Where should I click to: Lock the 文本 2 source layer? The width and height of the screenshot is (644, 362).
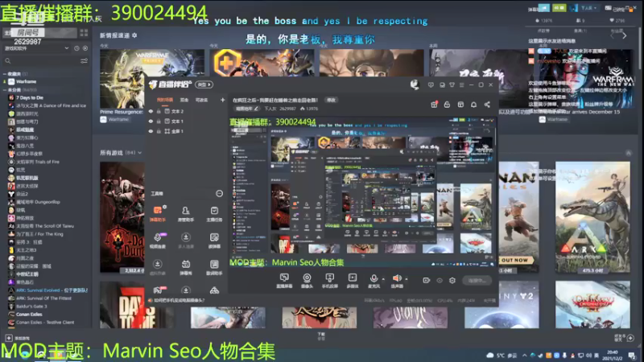159,111
